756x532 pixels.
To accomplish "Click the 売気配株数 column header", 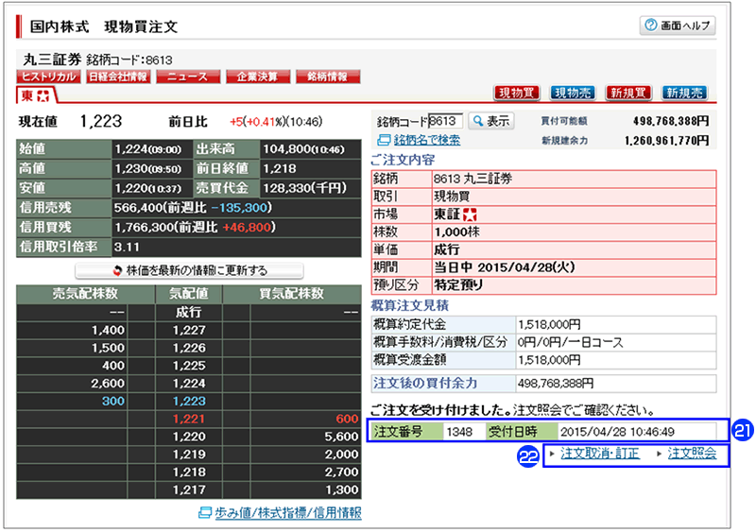I will pyautogui.click(x=85, y=293).
